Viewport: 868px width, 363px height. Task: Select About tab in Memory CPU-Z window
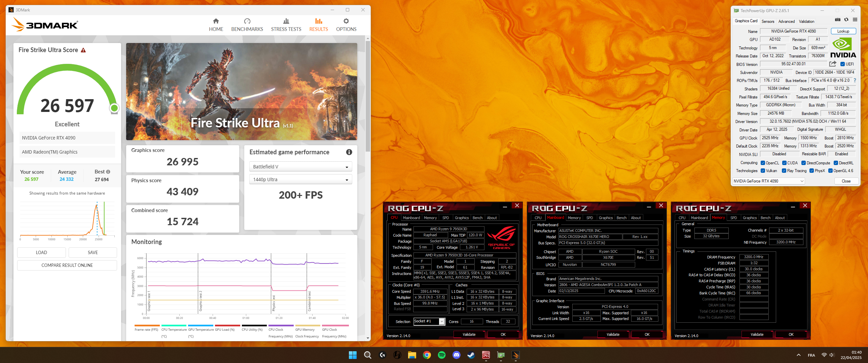tap(780, 218)
